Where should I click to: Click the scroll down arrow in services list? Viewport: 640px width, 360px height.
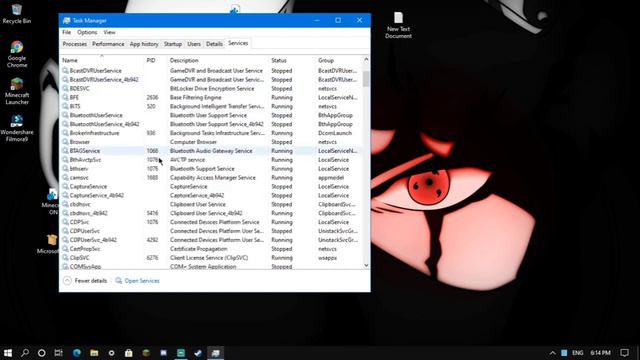click(366, 265)
